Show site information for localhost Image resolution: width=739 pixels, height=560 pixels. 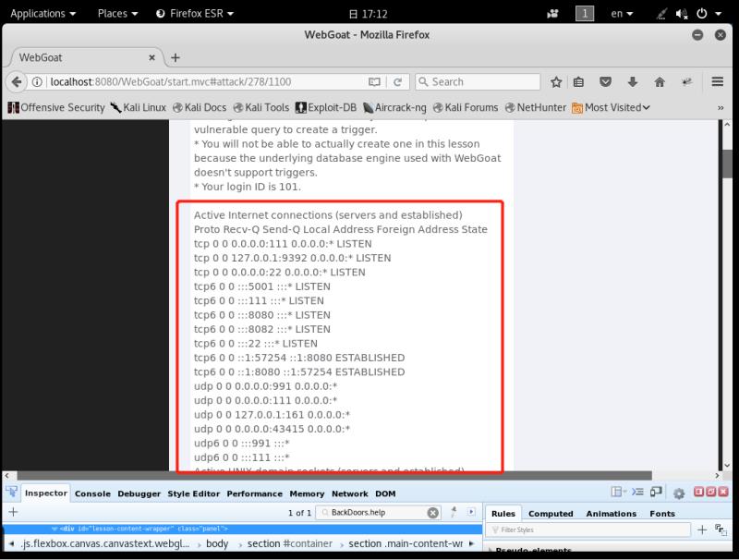tap(37, 82)
